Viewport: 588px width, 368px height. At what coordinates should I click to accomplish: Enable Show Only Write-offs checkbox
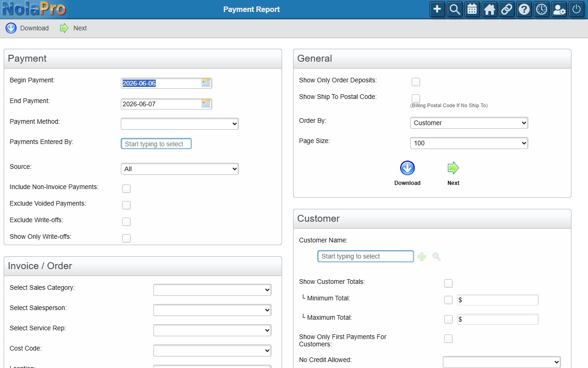coord(126,238)
